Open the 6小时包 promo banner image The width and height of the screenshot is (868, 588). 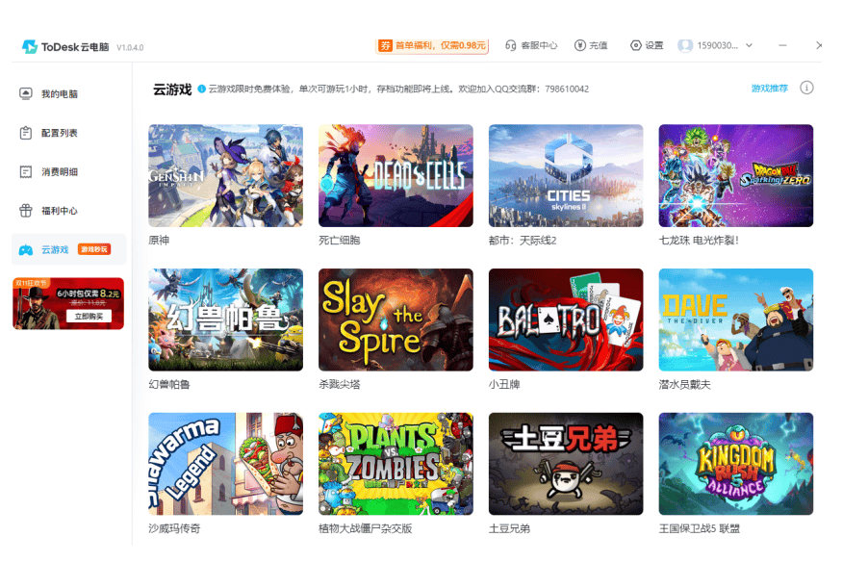(x=68, y=303)
